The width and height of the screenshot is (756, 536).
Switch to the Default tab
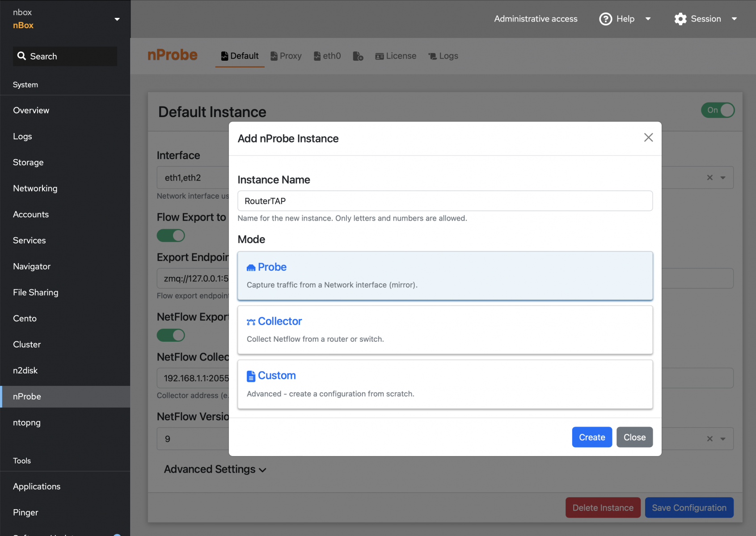coord(240,56)
